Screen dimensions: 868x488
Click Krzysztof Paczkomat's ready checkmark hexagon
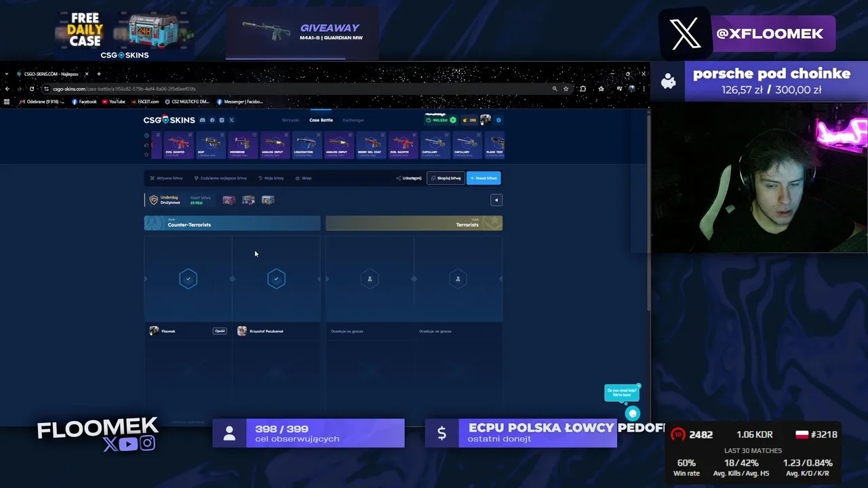[276, 279]
